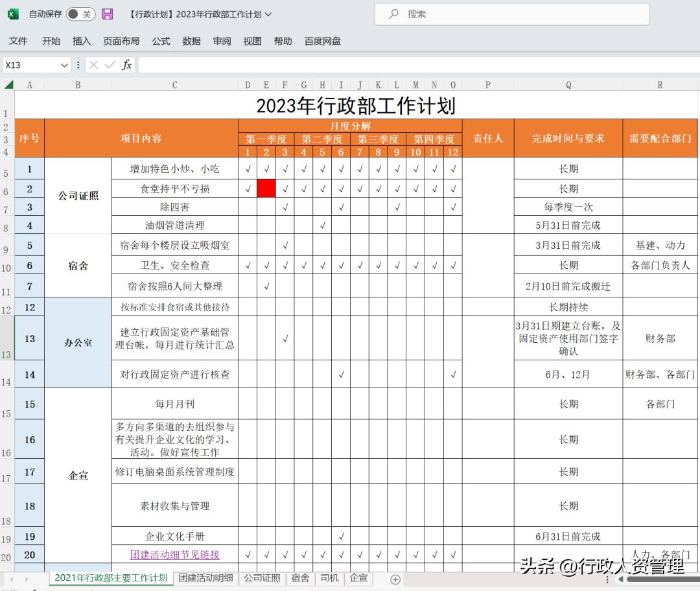Viewport: 700px width, 591px height.
Task: Add a new worksheet with the + button
Action: pyautogui.click(x=395, y=579)
